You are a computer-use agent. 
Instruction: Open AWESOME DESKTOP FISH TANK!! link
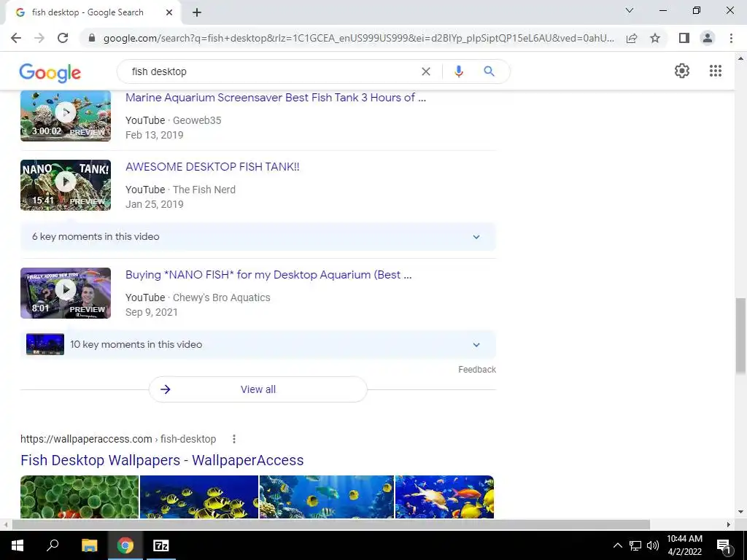click(212, 167)
